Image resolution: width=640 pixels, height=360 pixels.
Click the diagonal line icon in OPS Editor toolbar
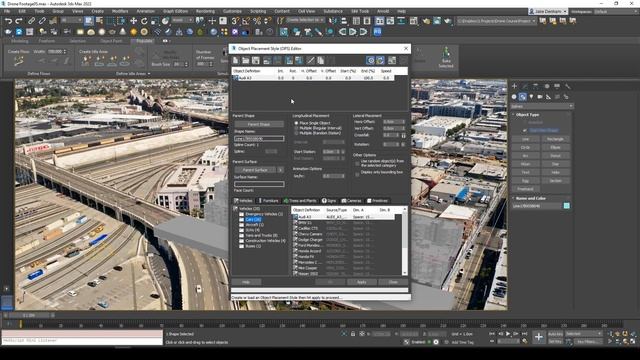311,60
